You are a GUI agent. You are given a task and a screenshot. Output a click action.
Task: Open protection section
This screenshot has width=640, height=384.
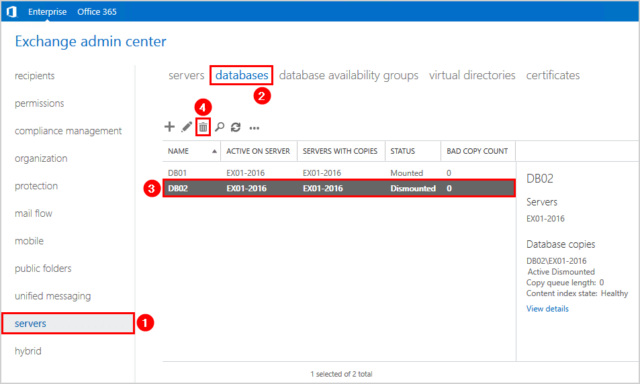coord(36,186)
